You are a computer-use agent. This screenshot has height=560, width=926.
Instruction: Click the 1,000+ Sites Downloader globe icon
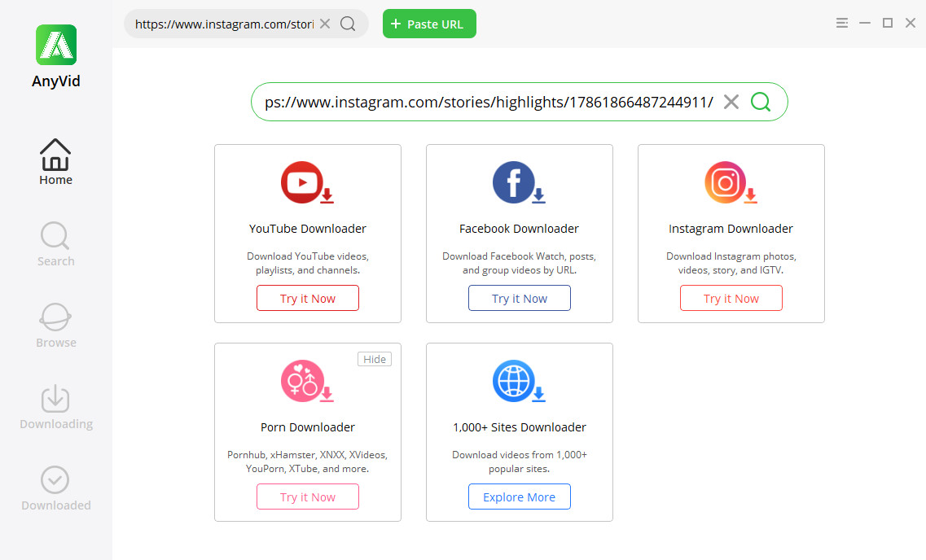(519, 382)
